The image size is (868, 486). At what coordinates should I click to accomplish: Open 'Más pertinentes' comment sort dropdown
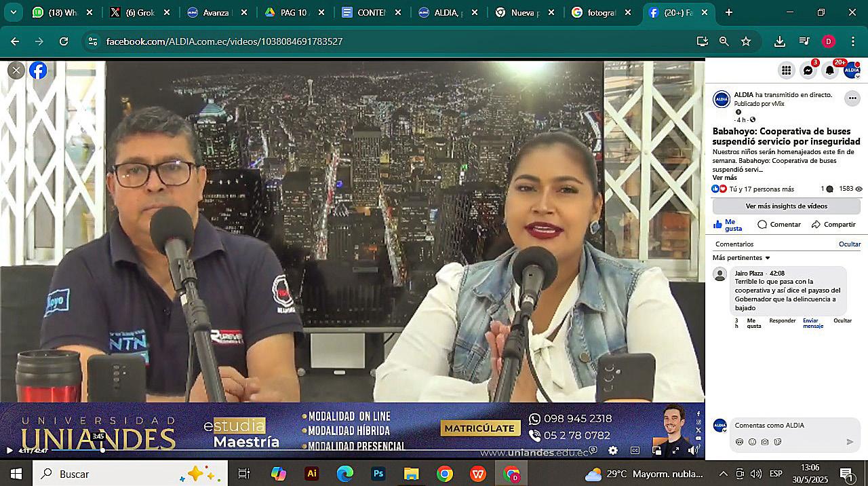[742, 258]
